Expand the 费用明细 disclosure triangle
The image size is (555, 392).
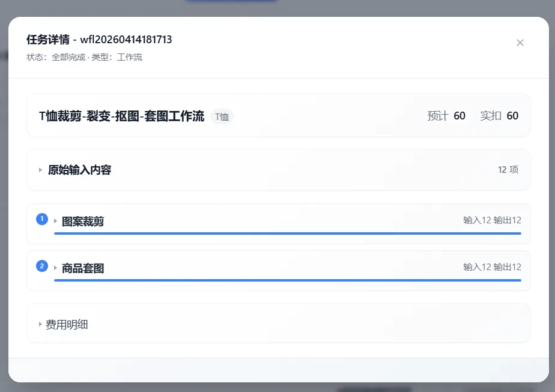click(40, 325)
